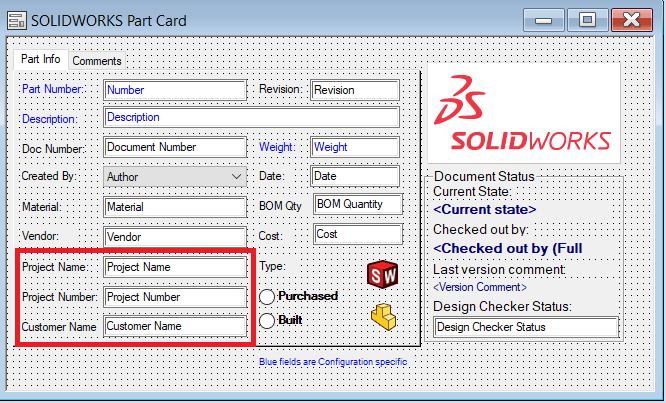Click the Project Name input field
This screenshot has width=666, height=403.
tap(175, 267)
